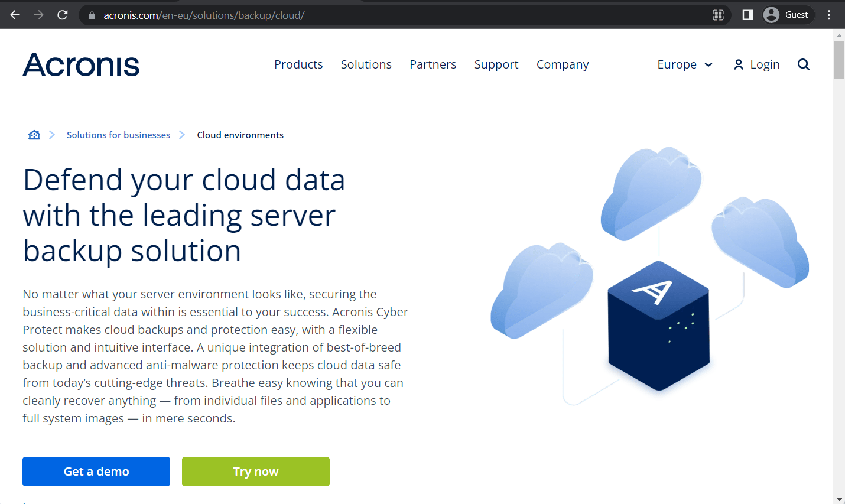This screenshot has height=504, width=845.
Task: Open the Company menu
Action: [562, 64]
